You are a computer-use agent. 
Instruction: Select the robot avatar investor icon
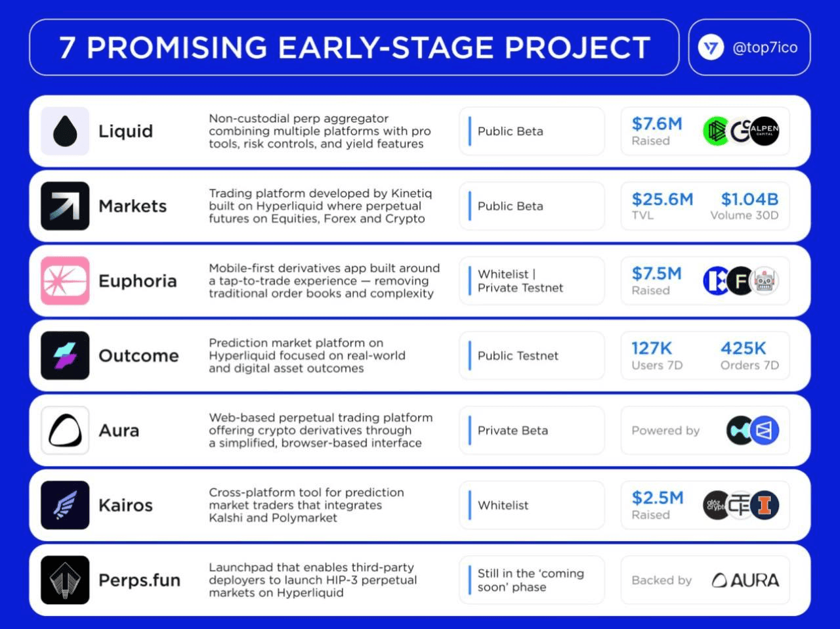coord(765,281)
